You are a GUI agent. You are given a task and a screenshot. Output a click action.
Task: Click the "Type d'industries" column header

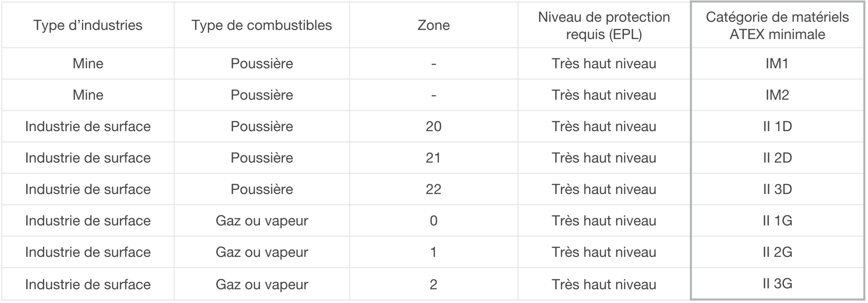[x=88, y=25]
